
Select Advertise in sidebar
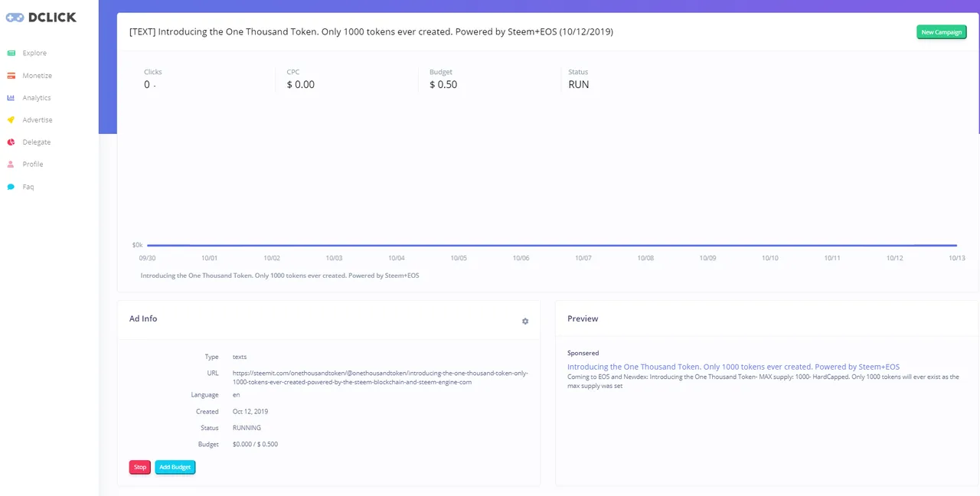tap(38, 120)
